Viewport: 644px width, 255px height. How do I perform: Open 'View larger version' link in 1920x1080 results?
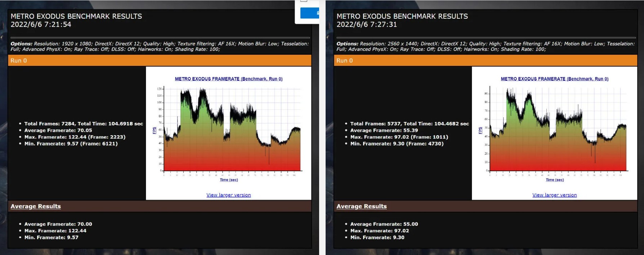228,195
